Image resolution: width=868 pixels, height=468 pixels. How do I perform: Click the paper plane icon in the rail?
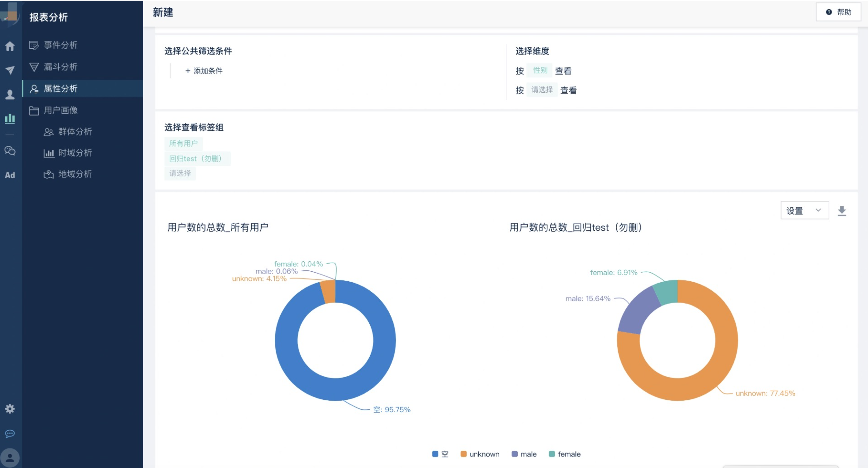pyautogui.click(x=10, y=70)
